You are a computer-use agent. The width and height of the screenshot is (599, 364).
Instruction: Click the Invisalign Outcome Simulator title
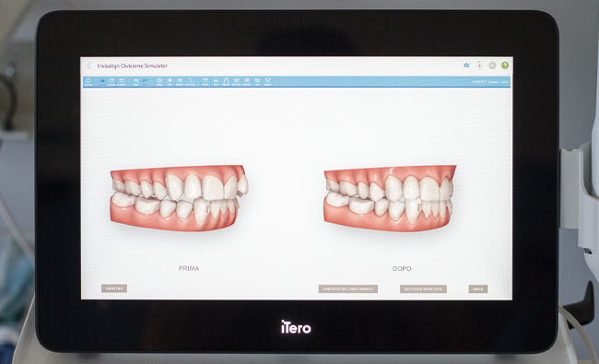coord(132,65)
